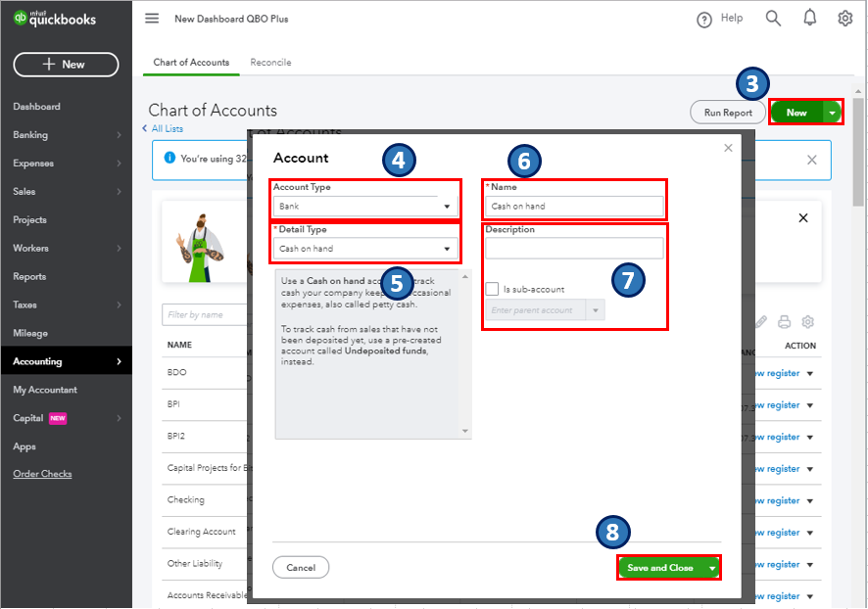868x609 pixels.
Task: Click the BPI2 account name
Action: pyautogui.click(x=176, y=436)
